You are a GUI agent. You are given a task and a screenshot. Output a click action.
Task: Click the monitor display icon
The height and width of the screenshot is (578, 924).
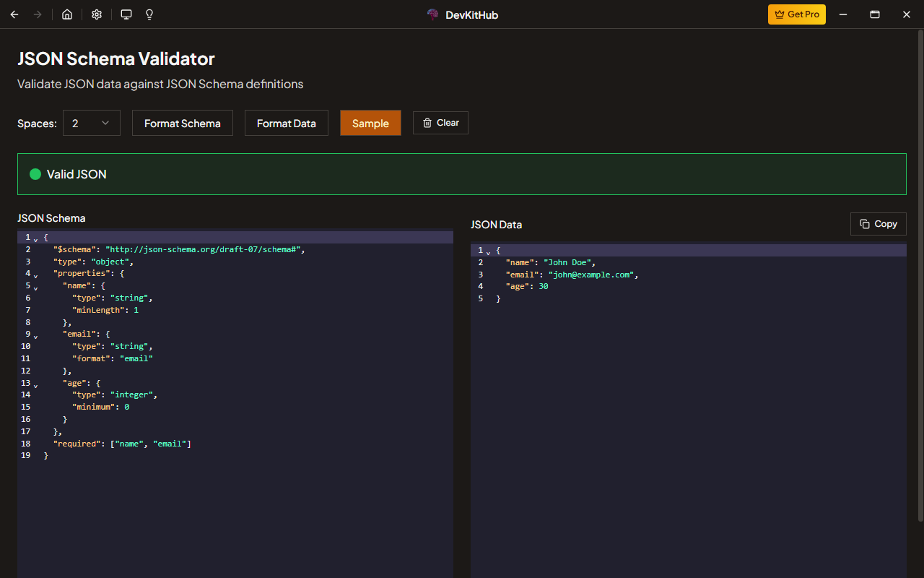click(126, 14)
